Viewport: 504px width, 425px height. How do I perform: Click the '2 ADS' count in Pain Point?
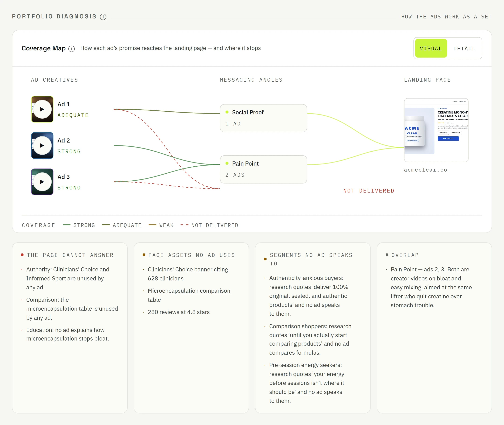pos(235,175)
